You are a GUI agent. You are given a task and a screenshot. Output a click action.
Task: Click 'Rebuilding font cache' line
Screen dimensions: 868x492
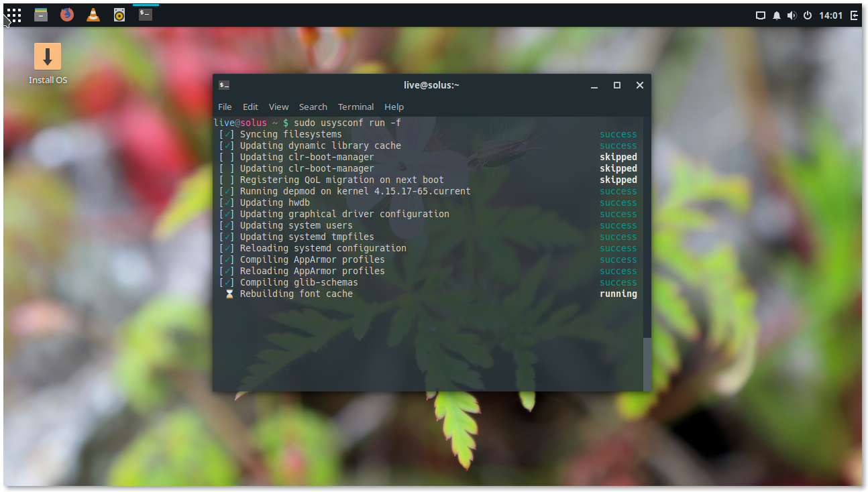click(x=296, y=294)
